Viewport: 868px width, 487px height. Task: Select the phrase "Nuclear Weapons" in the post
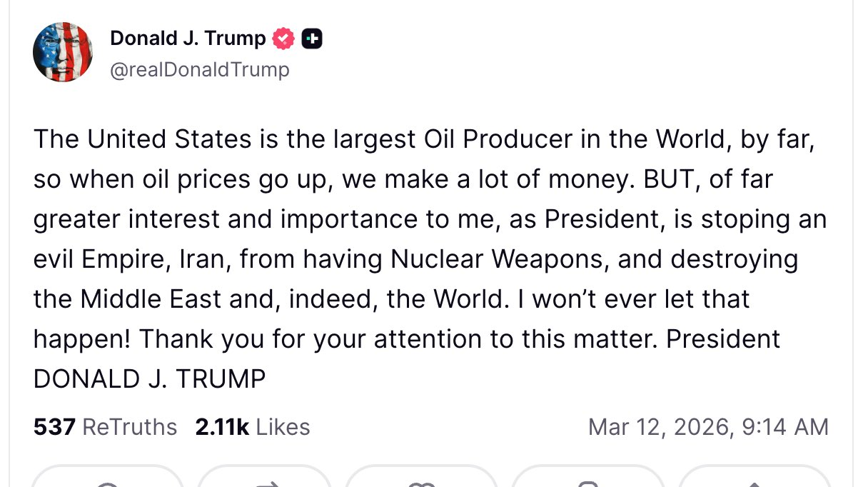[x=498, y=259]
